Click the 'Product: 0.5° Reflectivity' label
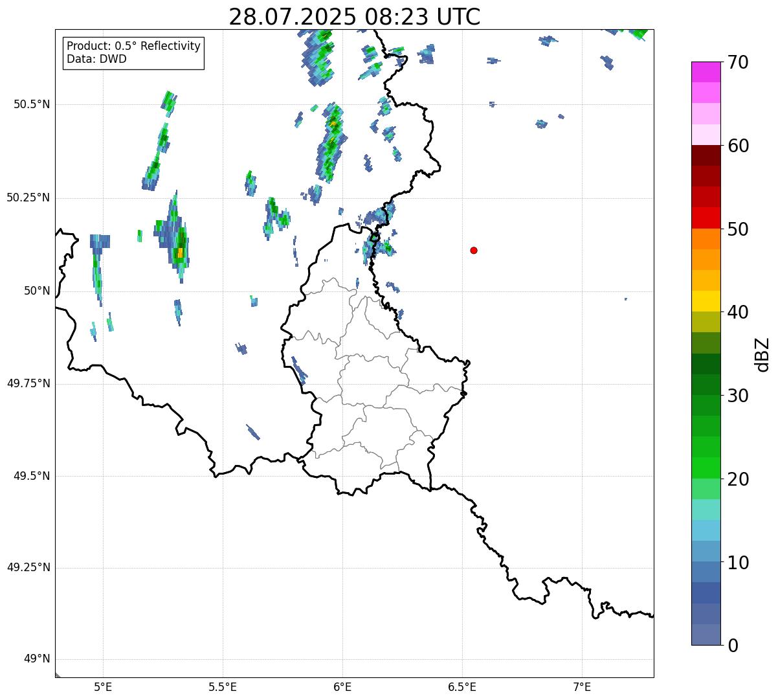The image size is (778, 700). (x=133, y=46)
